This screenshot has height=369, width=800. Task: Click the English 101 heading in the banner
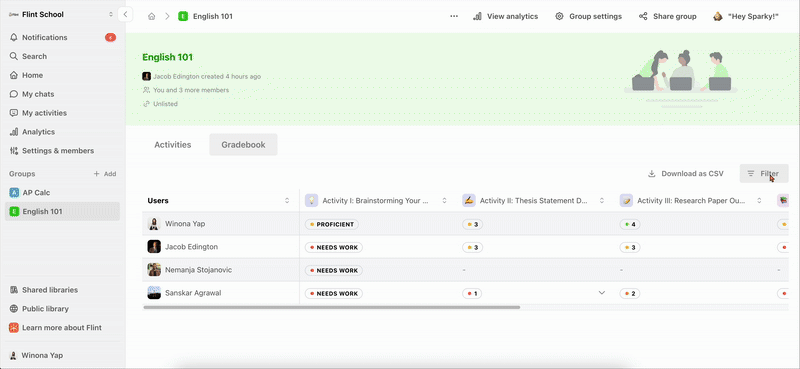(x=167, y=57)
